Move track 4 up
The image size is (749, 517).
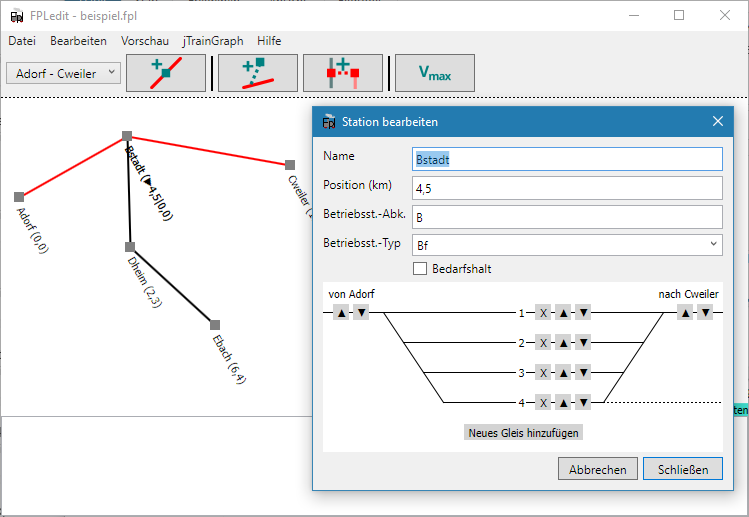pyautogui.click(x=563, y=403)
